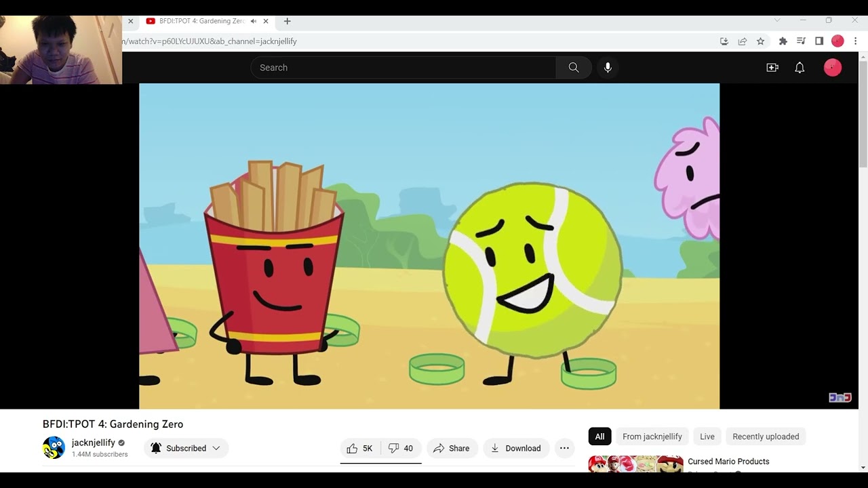
Task: Open the Cursed Mario Products thumbnail
Action: [635, 464]
